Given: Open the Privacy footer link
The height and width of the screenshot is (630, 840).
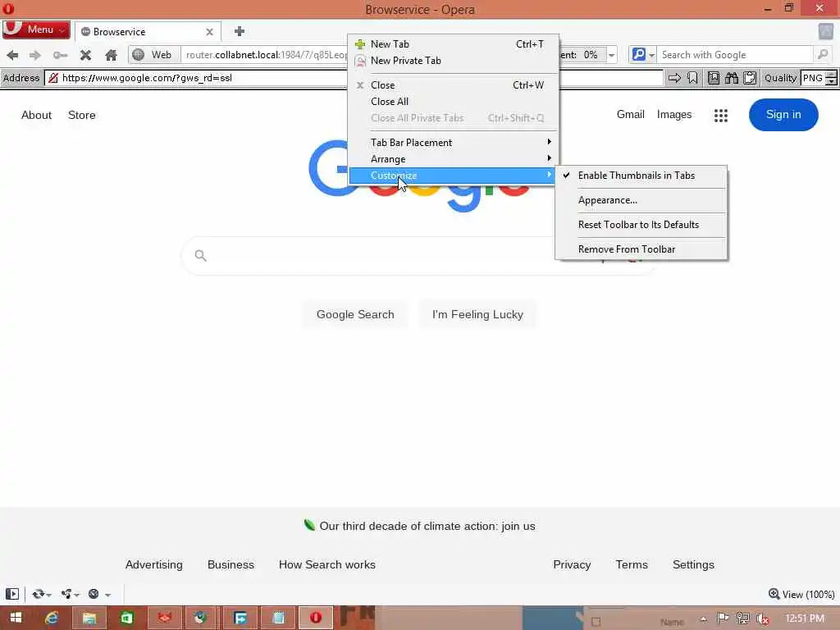Looking at the screenshot, I should pyautogui.click(x=572, y=564).
